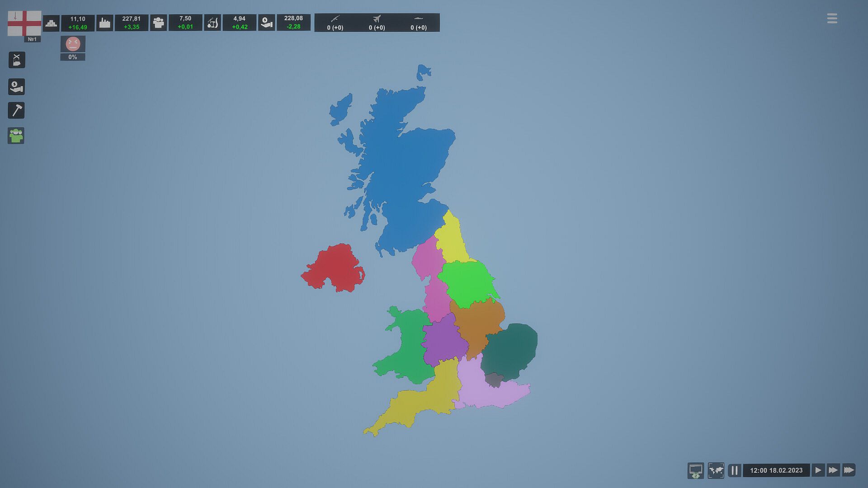Select the hammer construction tool

(17, 111)
